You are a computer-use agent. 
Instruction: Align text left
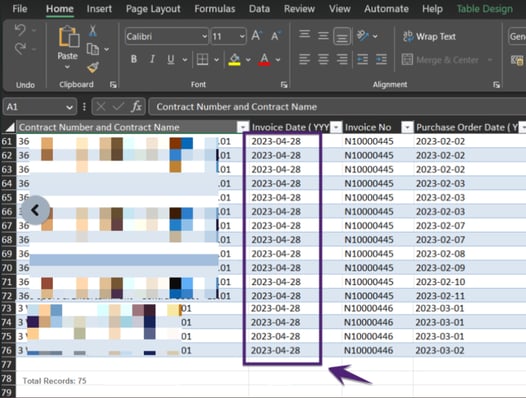point(305,59)
